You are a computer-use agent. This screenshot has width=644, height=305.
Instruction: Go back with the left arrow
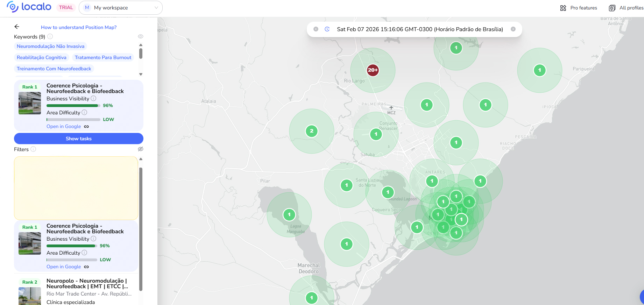17,27
